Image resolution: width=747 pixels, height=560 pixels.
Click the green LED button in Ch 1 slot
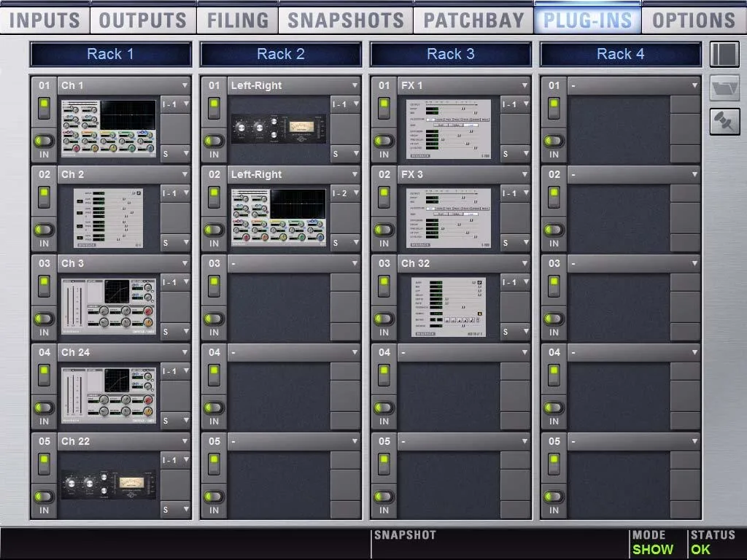click(x=44, y=108)
